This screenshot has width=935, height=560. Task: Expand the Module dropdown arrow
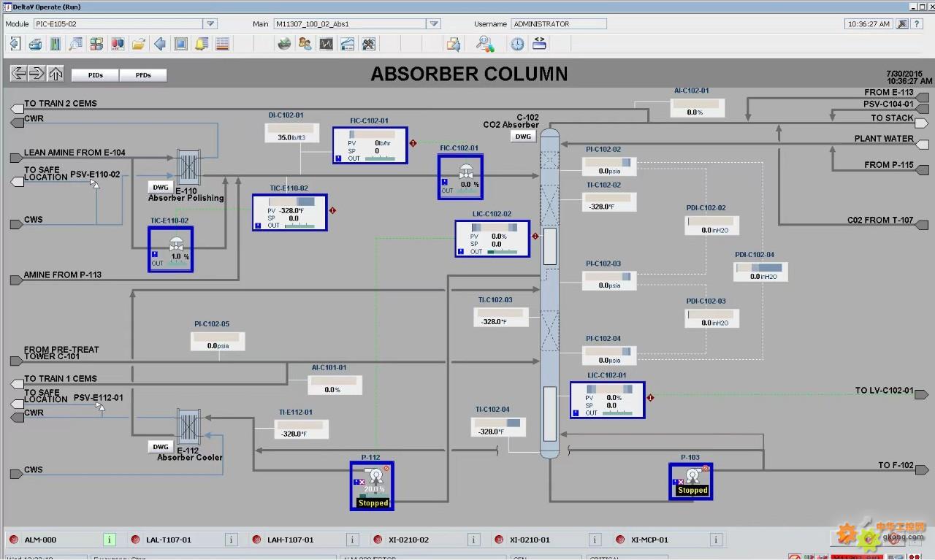click(x=210, y=23)
